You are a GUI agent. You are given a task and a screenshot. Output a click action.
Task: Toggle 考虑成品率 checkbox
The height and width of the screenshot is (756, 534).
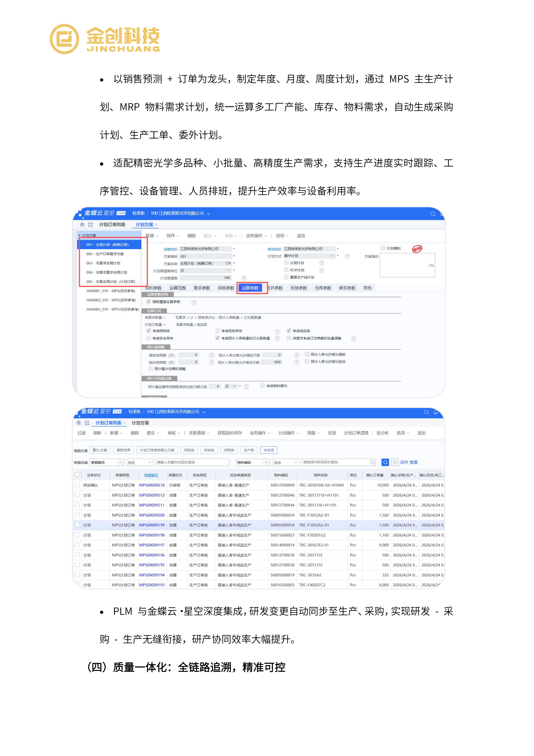[289, 331]
